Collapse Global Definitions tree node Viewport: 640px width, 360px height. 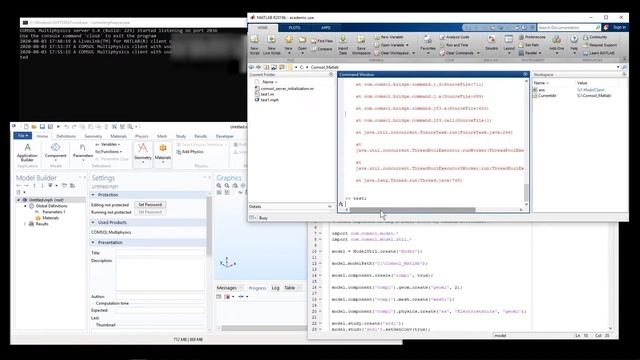tap(25, 206)
